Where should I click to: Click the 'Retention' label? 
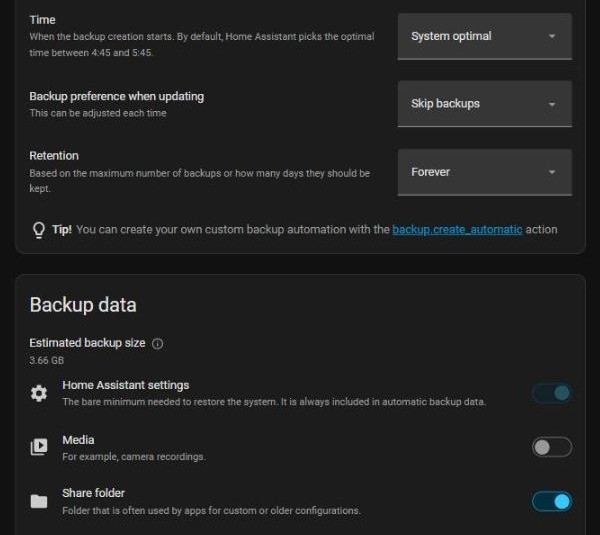point(54,156)
